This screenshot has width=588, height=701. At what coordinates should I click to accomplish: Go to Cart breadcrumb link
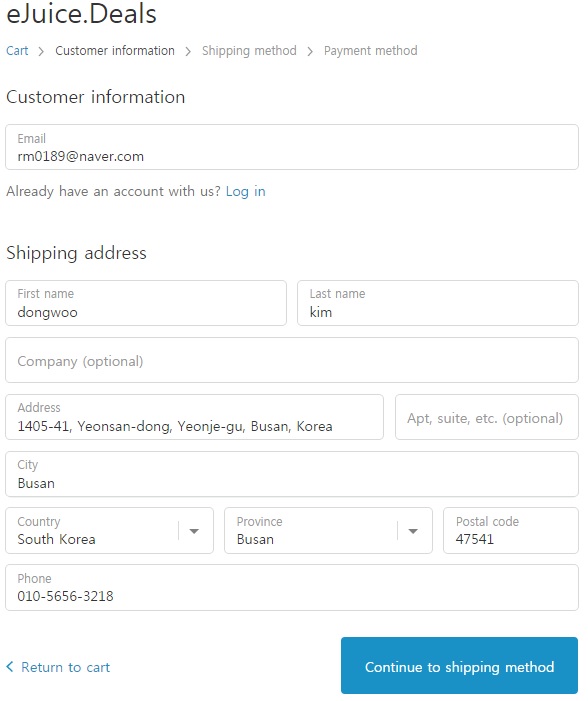pyautogui.click(x=17, y=51)
